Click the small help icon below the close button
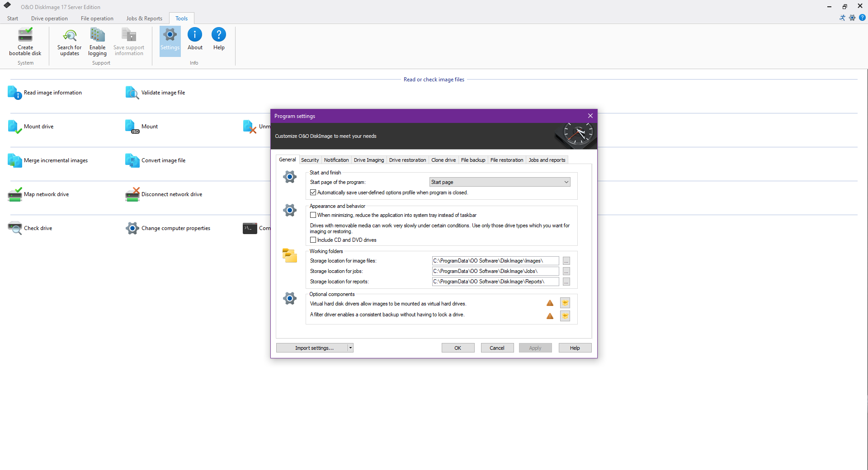868x470 pixels. coord(862,18)
